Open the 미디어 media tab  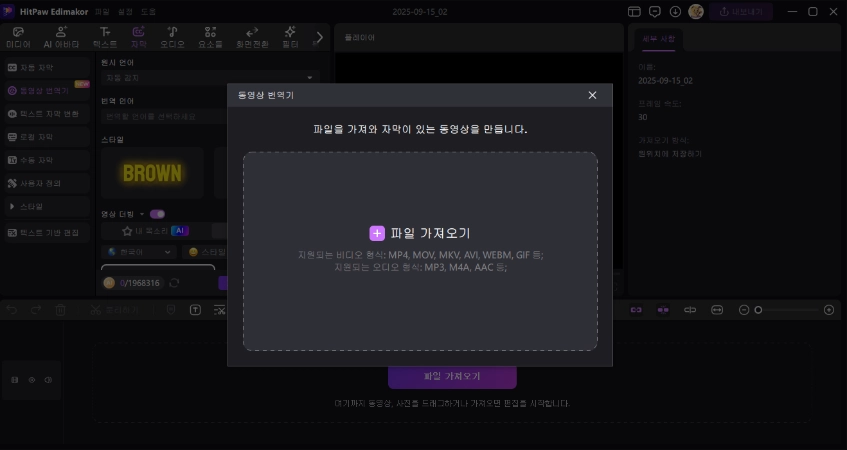click(18, 38)
